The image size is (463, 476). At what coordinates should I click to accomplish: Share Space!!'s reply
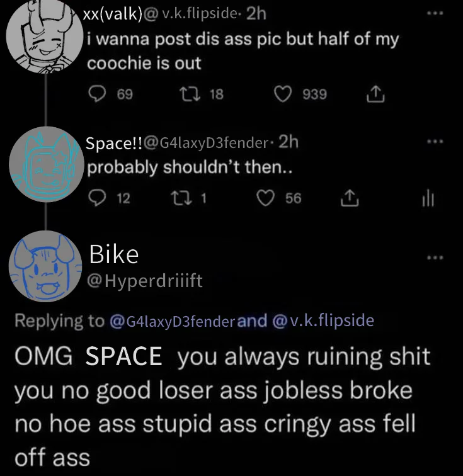347,199
